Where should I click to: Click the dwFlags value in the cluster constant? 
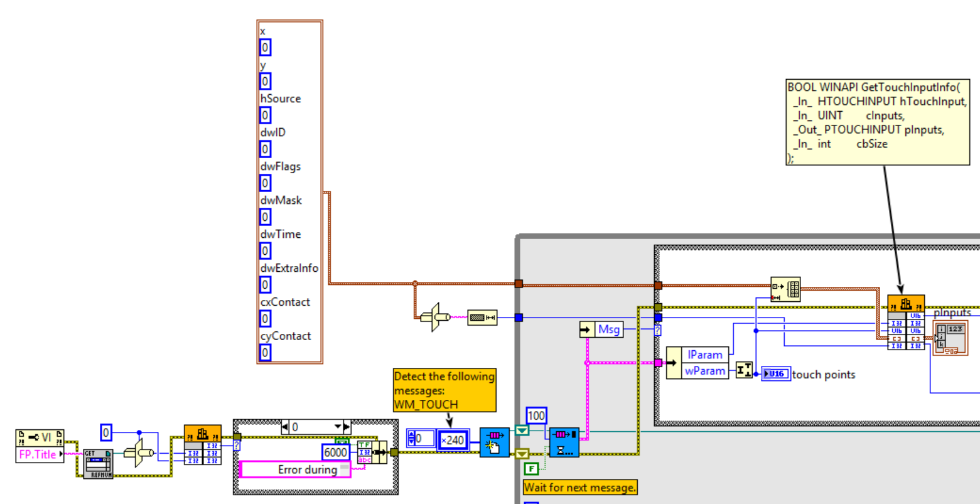coord(265,183)
